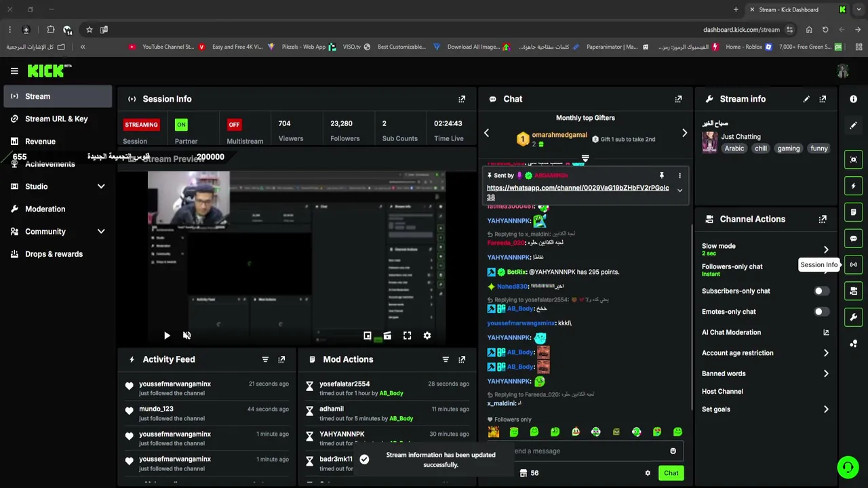Open Stream URL & Key page
The image size is (868, 488).
[58, 119]
